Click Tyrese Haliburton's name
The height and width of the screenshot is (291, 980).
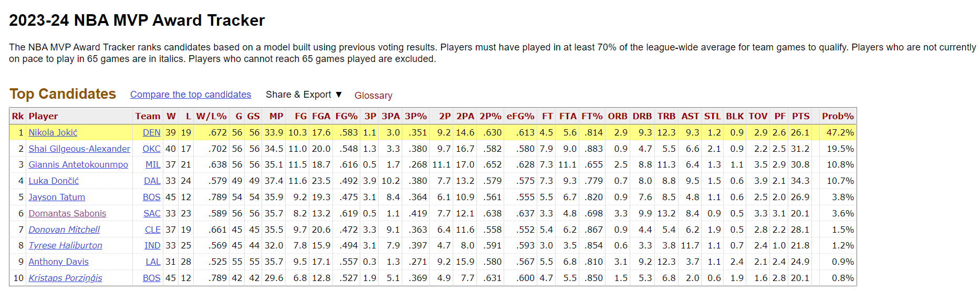(65, 245)
